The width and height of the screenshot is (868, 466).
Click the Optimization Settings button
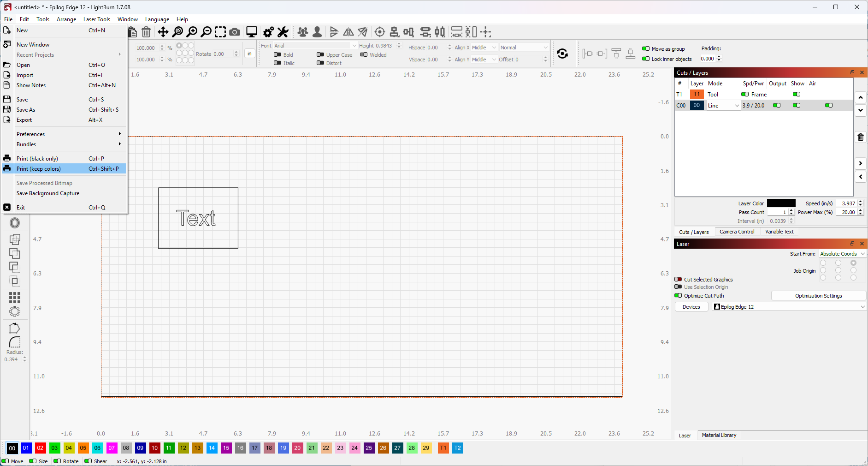[818, 296]
